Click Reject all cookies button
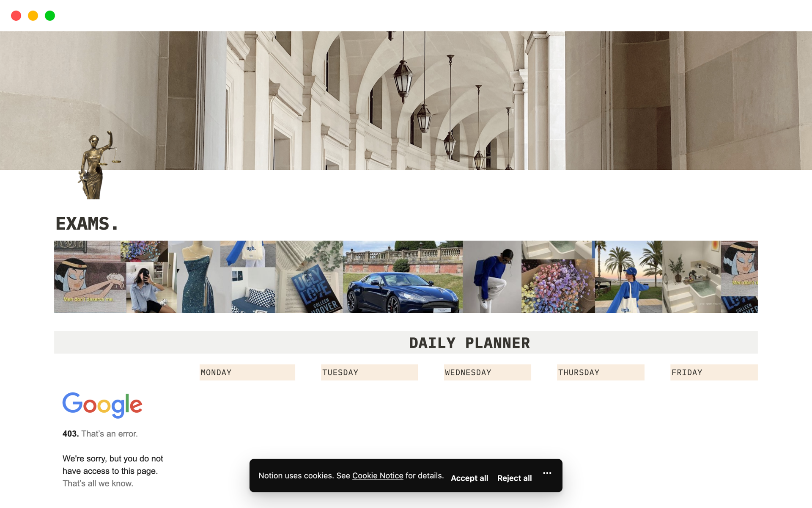812x508 pixels. click(x=514, y=477)
